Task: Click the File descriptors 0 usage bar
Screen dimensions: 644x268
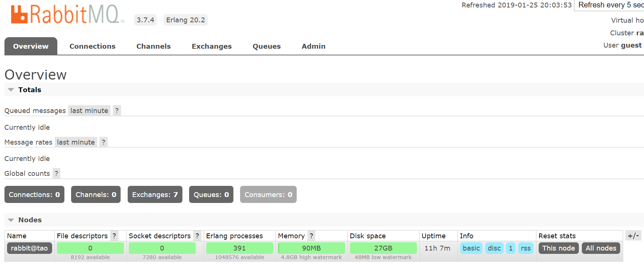Action: 90,248
